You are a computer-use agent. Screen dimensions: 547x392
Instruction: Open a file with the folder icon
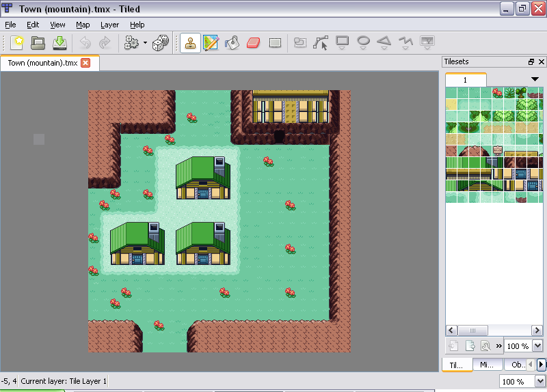click(38, 43)
